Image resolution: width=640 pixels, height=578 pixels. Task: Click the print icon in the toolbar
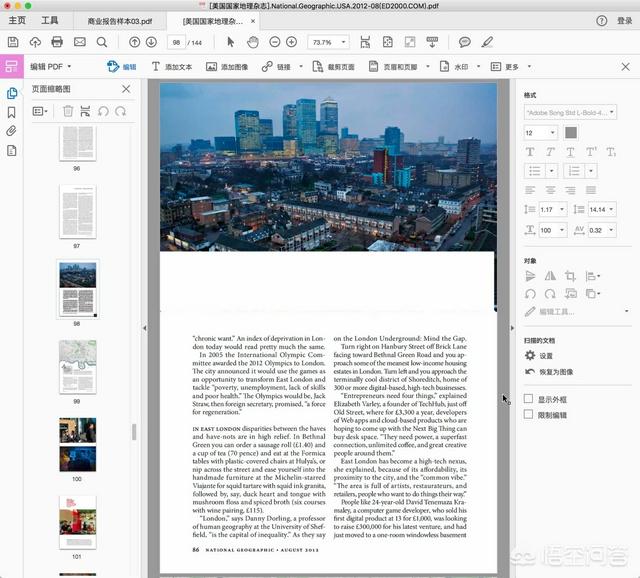[57, 42]
